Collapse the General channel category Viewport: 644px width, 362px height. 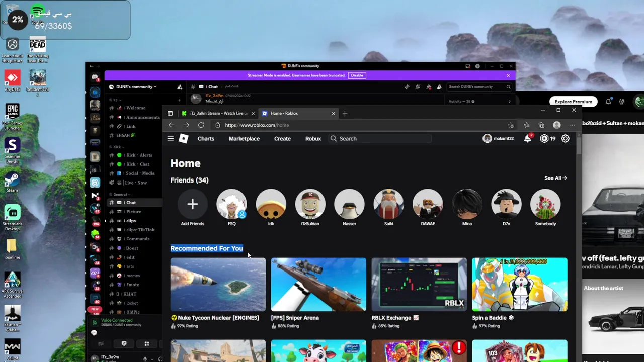(x=120, y=194)
